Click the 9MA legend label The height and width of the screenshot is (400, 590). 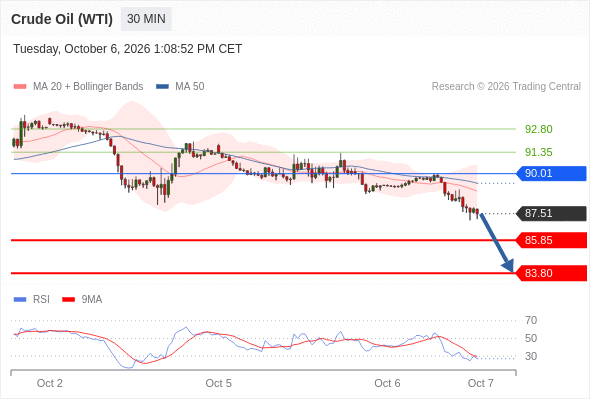click(92, 300)
